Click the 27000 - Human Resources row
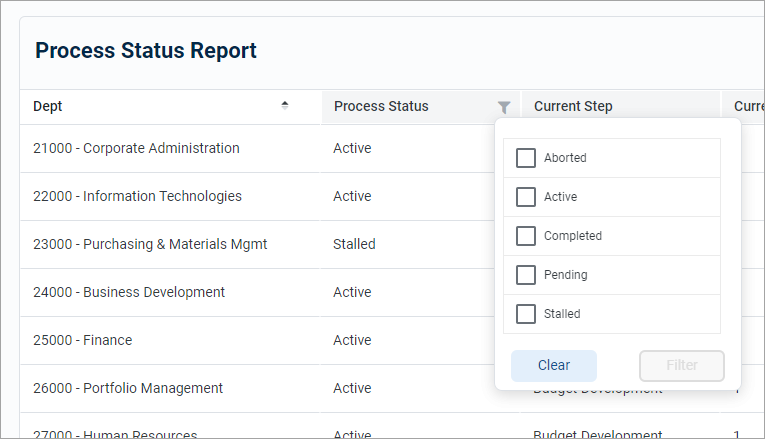 (x=115, y=433)
